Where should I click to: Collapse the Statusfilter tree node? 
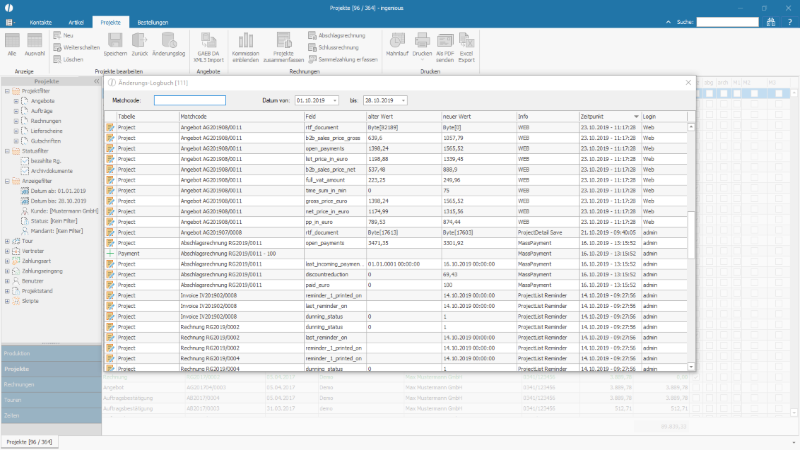pyautogui.click(x=7, y=151)
